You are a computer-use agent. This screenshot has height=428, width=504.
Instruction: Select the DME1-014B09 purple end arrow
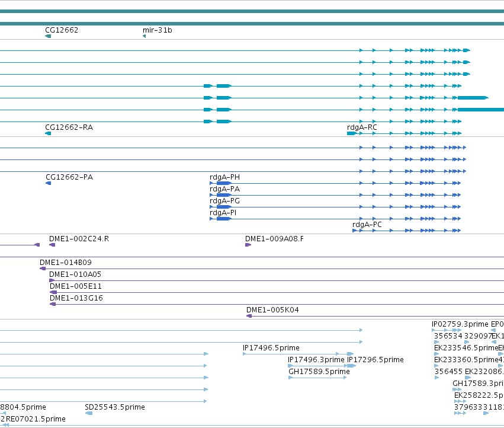point(43,269)
